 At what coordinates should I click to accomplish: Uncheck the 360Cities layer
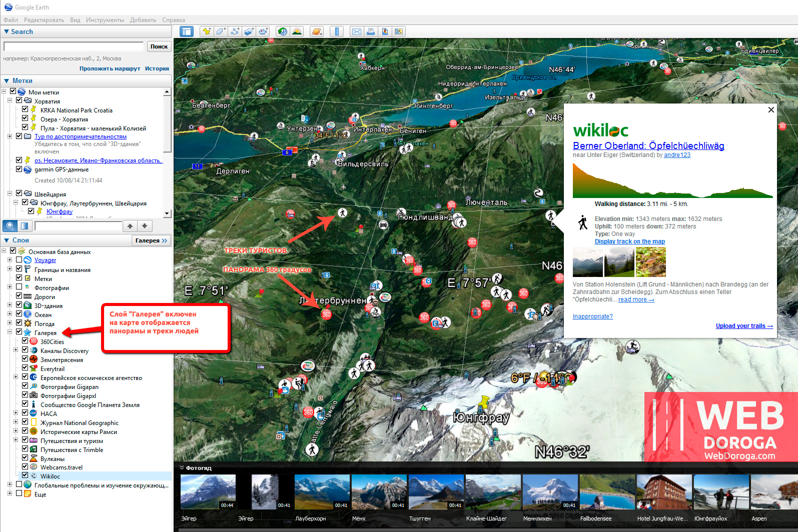(x=25, y=340)
